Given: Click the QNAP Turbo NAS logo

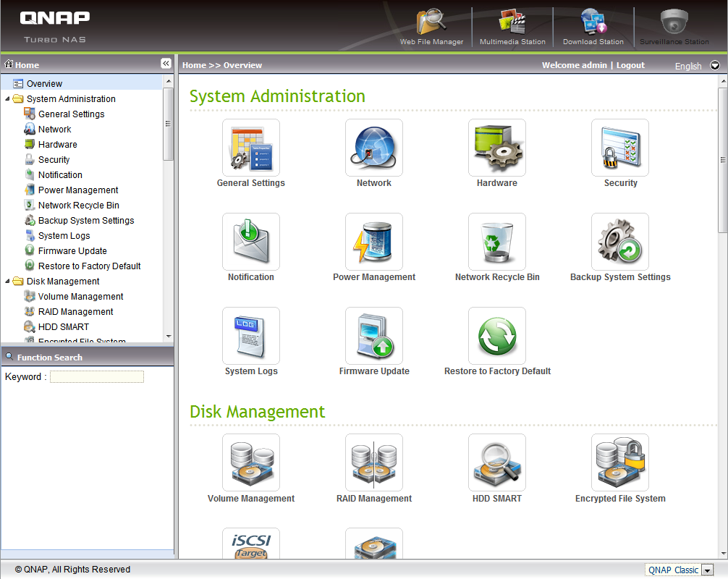Looking at the screenshot, I should pyautogui.click(x=55, y=27).
